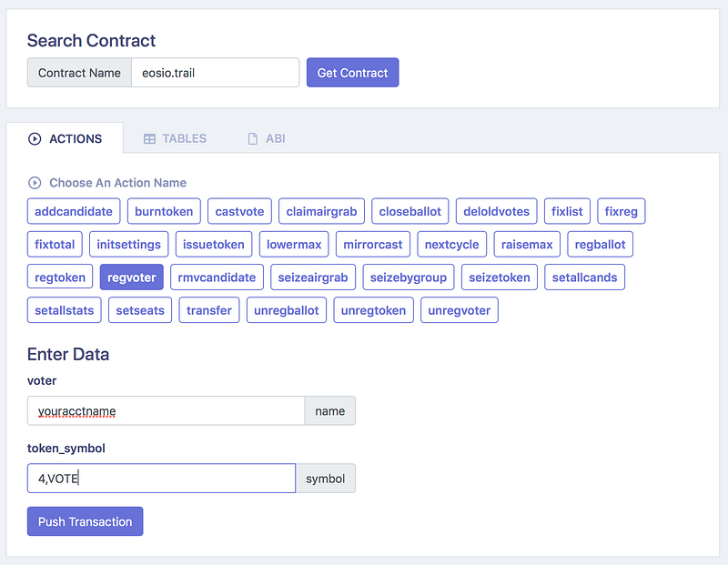728x565 pixels.
Task: Click the table icon beside TABLES
Action: (149, 139)
